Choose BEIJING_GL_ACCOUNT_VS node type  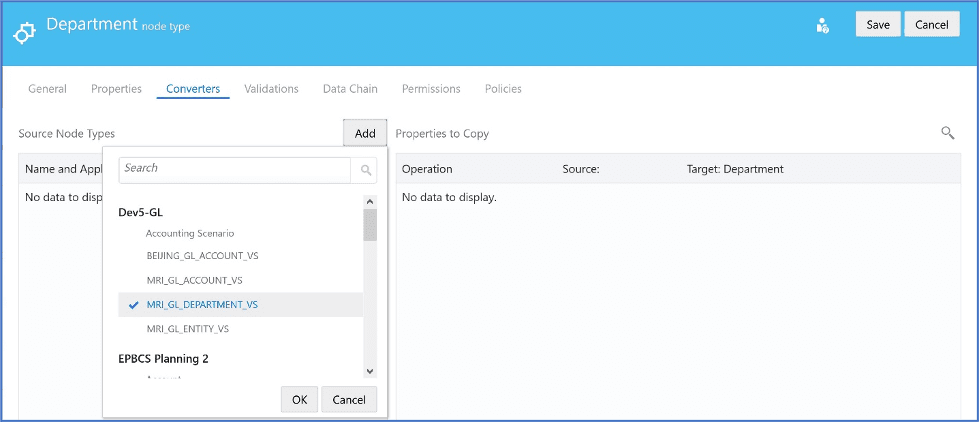coord(202,256)
